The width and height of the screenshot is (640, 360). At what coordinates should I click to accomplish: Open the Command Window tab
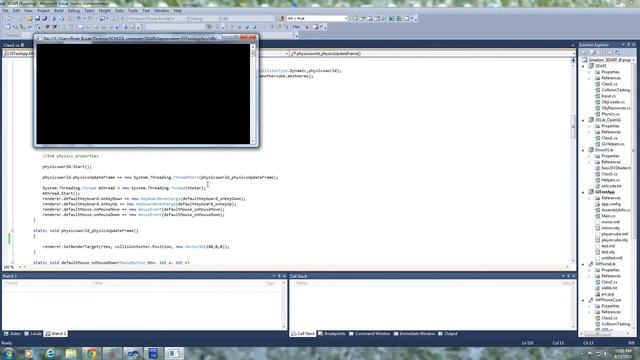369,334
